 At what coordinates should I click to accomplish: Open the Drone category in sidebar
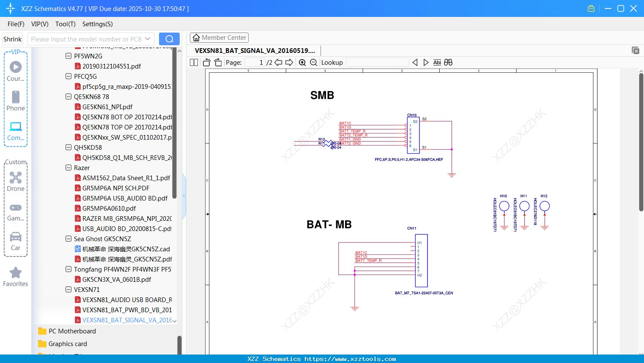point(16,181)
